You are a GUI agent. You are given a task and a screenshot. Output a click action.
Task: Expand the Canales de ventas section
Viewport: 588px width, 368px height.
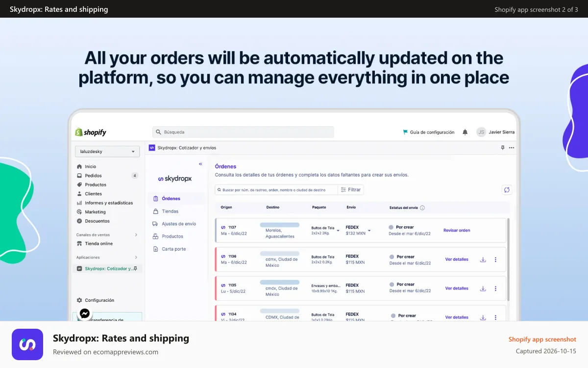[136, 235]
